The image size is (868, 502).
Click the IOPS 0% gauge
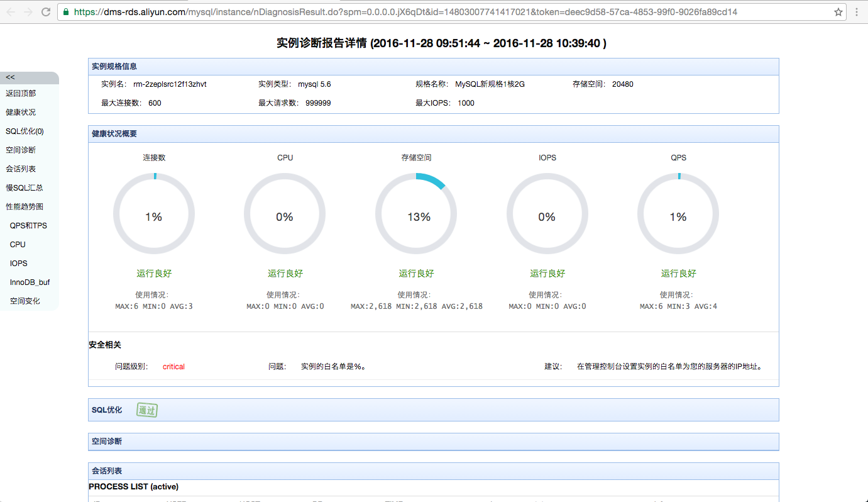[547, 215]
